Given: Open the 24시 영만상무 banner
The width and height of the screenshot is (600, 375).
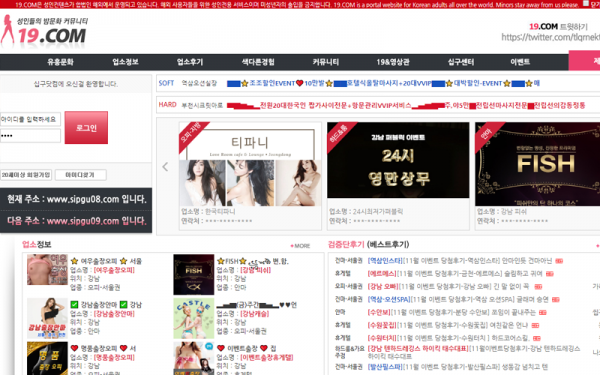Looking at the screenshot, I should [x=398, y=160].
